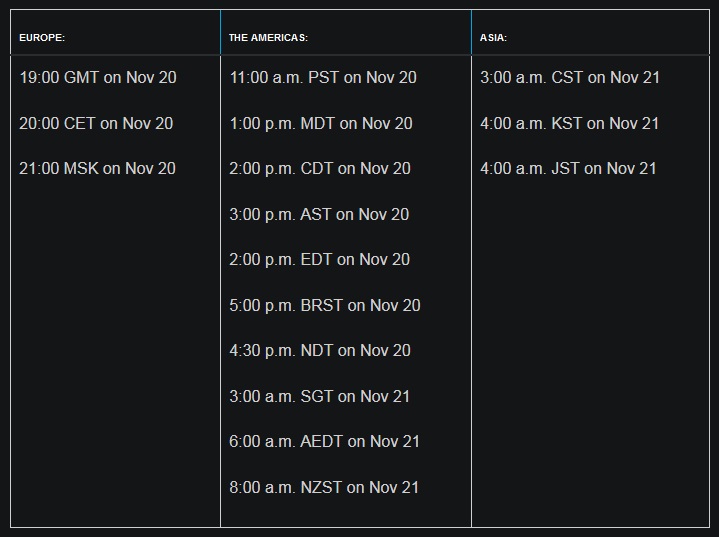Click the 8:00 a.m. NZST time entry
The image size is (719, 537).
tap(324, 487)
